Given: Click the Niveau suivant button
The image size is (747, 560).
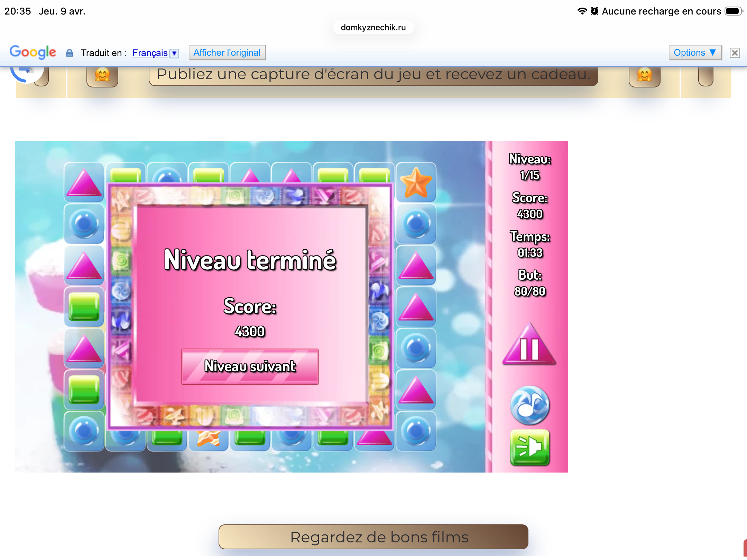Looking at the screenshot, I should (250, 366).
